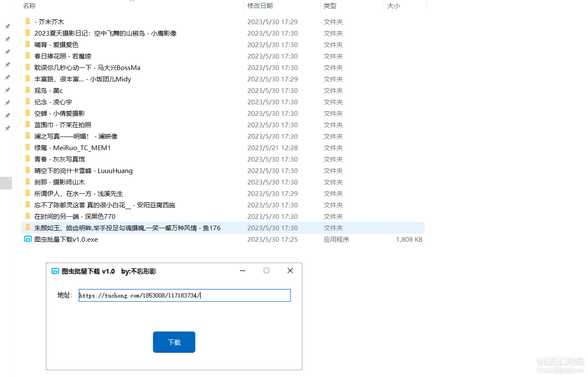Open the 春日捧花照 - 若魔绫 folder icon
Image resolution: width=588 pixels, height=377 pixels.
27,56
